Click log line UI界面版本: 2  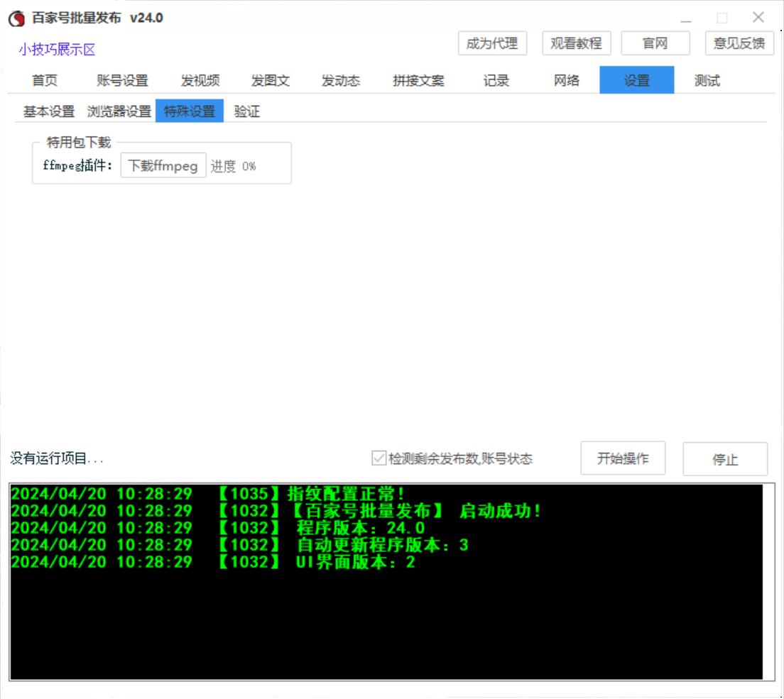coord(214,562)
